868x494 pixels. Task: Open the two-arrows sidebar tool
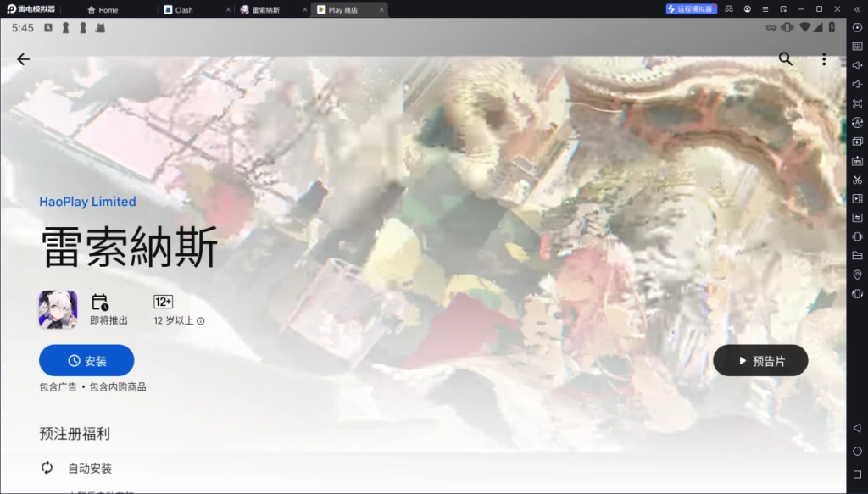pos(858,218)
